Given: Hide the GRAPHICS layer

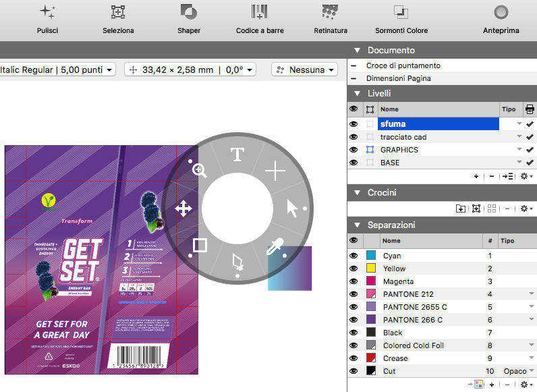Looking at the screenshot, I should pyautogui.click(x=354, y=150).
